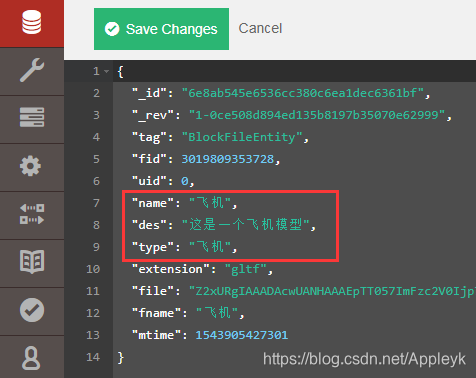Click the extension value "gltf"
This screenshot has width=476, height=378.
(x=246, y=269)
